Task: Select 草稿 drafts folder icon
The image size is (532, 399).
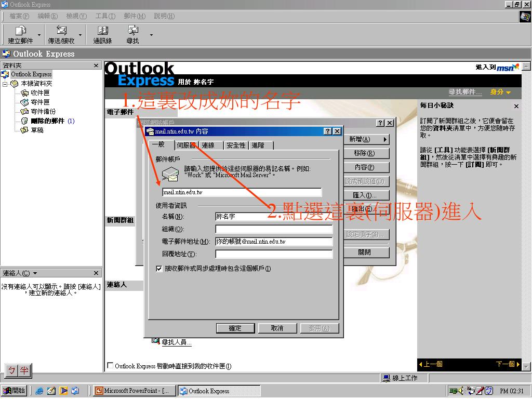Action: coord(25,130)
